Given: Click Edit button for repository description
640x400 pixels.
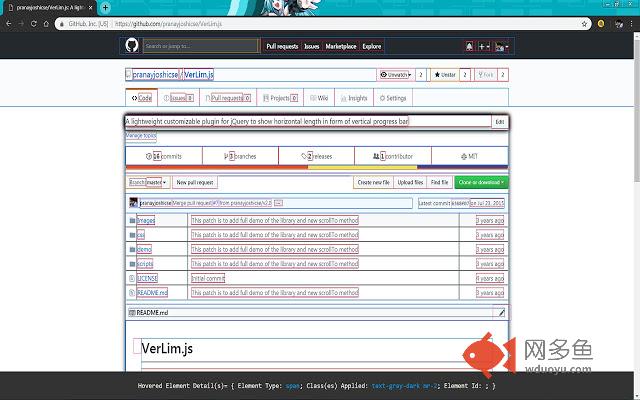Looking at the screenshot, I should point(500,122).
